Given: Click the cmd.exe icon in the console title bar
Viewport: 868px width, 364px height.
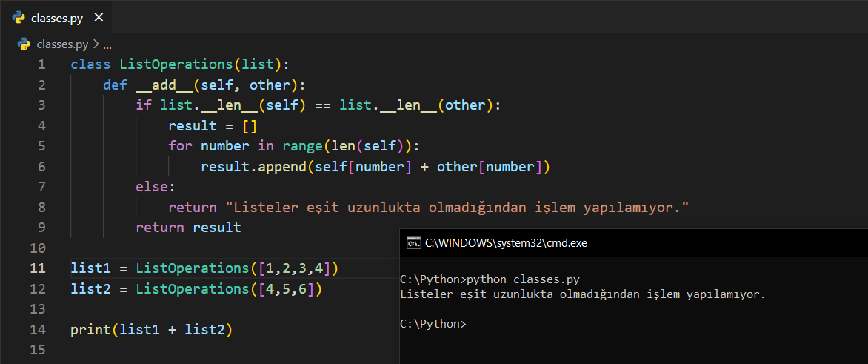Looking at the screenshot, I should (414, 243).
